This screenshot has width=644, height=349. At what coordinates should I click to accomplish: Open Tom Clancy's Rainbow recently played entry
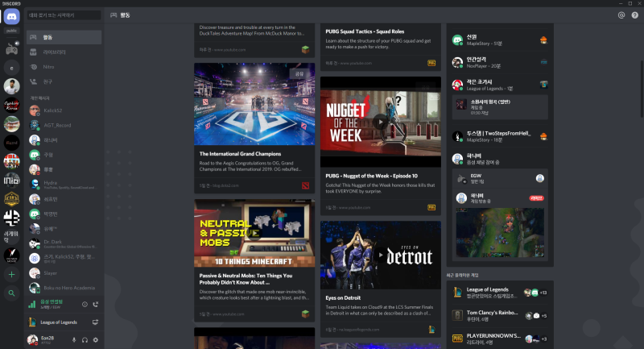[500, 316]
